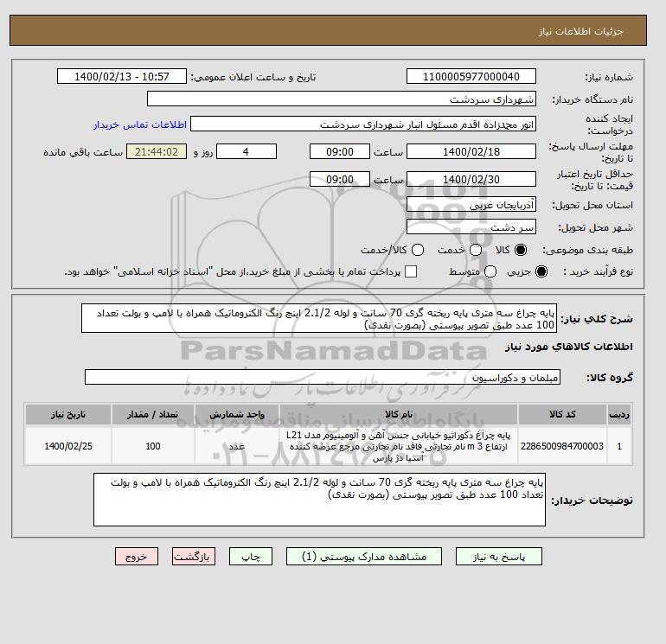Click the اطلاعات کالاهای مورد نیاز heading
Image resolution: width=666 pixels, height=644 pixels.
point(569,347)
